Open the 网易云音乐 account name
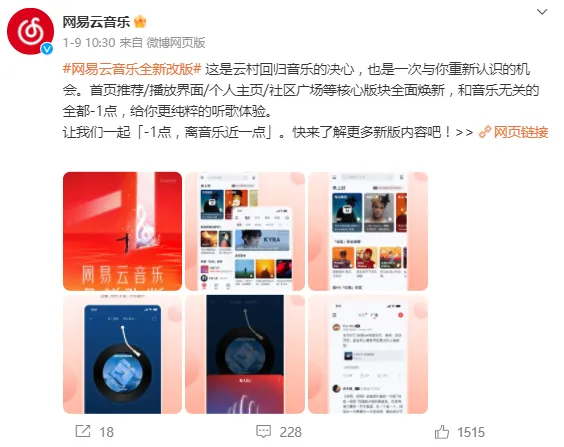Screen dimensions: 564x447 coord(96,22)
